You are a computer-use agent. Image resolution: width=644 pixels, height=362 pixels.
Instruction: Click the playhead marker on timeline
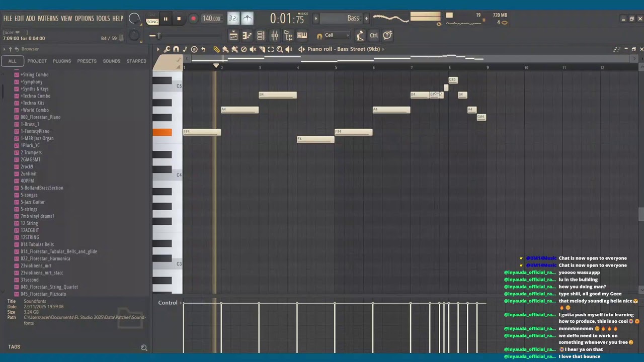click(x=216, y=66)
